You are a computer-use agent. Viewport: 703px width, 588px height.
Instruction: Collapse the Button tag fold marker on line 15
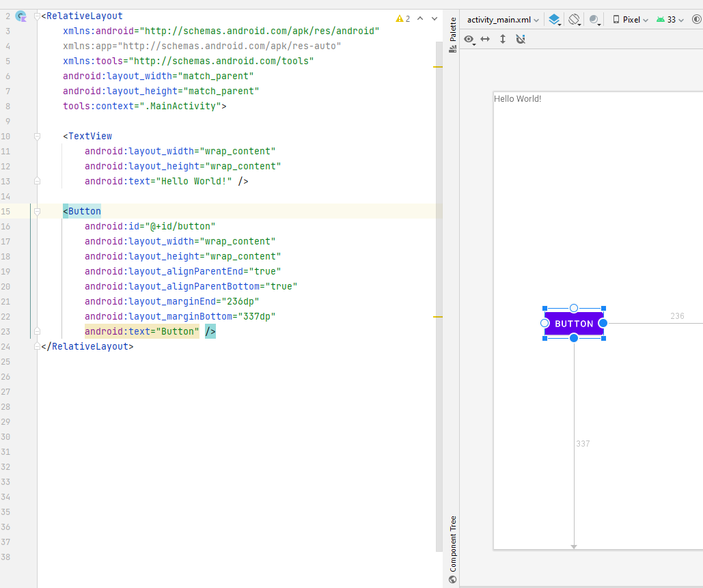coord(37,211)
